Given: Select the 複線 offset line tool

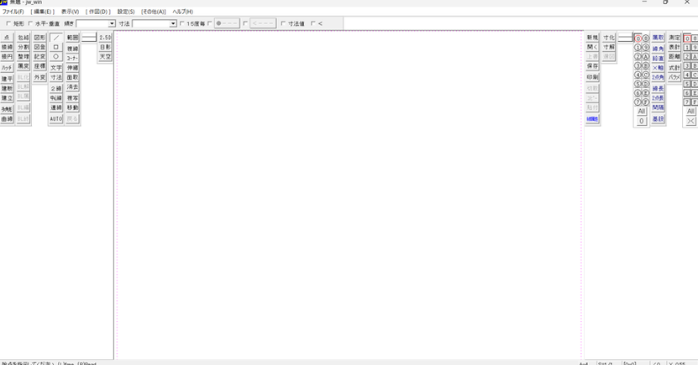Looking at the screenshot, I should pos(73,49).
